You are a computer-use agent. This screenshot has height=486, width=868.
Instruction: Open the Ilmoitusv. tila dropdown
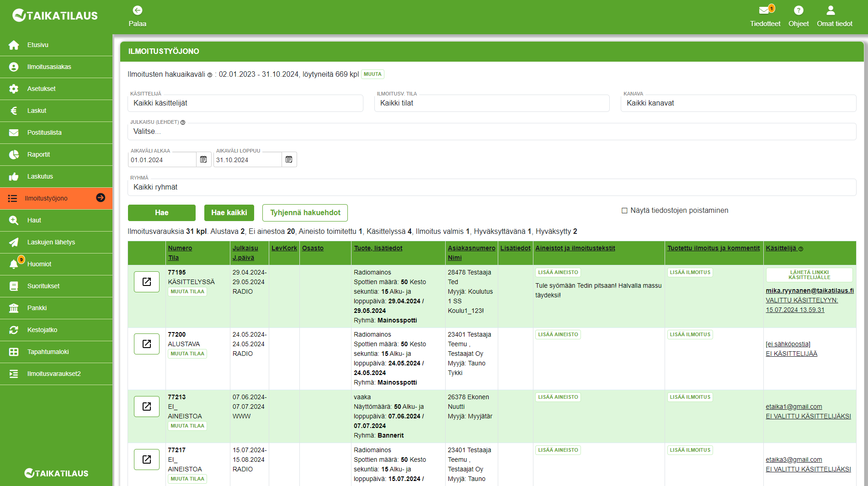coord(492,103)
